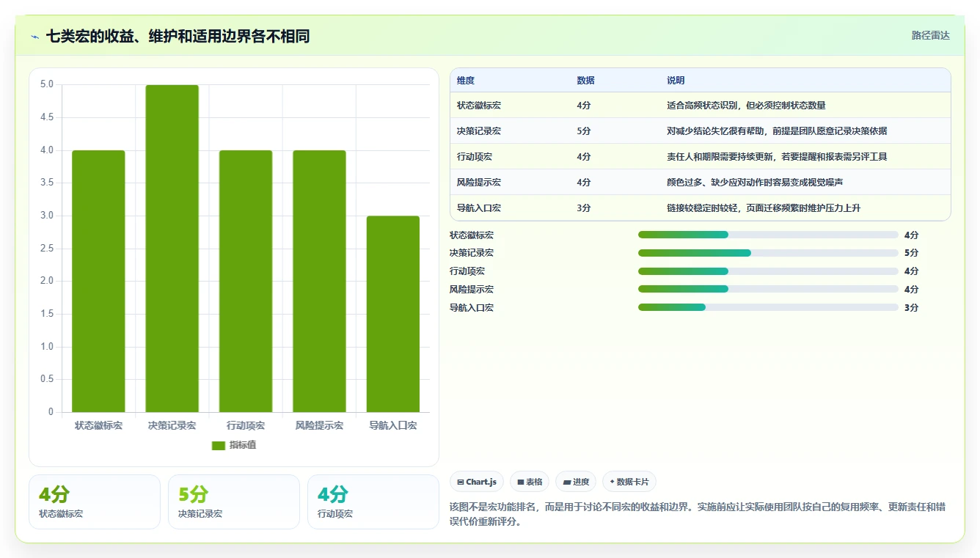Click the 导航入口宏 x-axis label
This screenshot has height=558, width=980.
[x=393, y=425]
